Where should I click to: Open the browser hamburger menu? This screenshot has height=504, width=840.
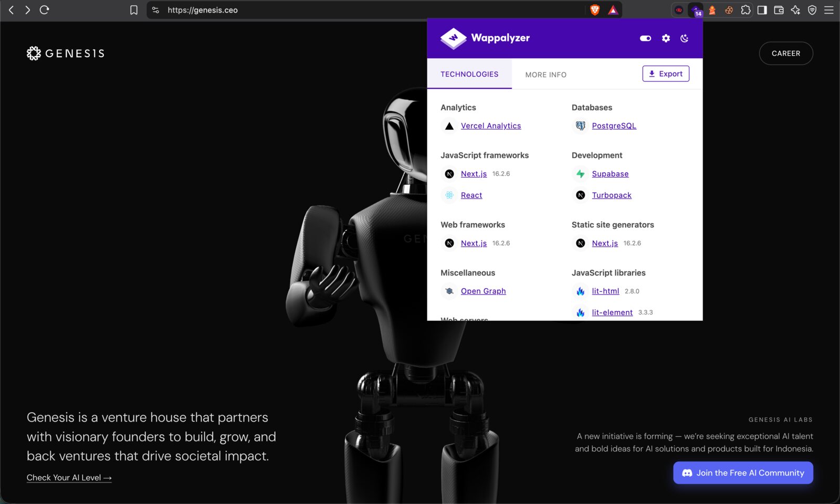click(x=829, y=10)
